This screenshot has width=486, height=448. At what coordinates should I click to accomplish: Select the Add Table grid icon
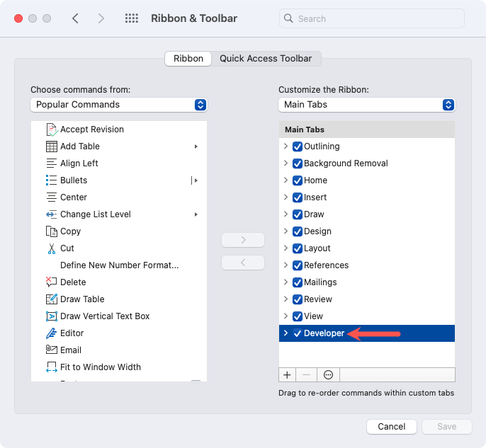click(x=51, y=147)
